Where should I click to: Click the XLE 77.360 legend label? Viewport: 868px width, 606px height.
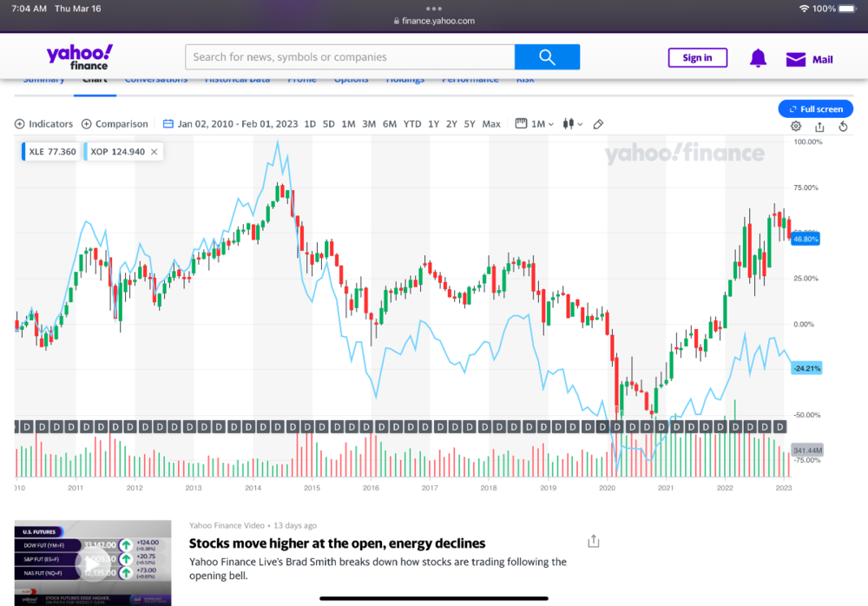pos(52,152)
